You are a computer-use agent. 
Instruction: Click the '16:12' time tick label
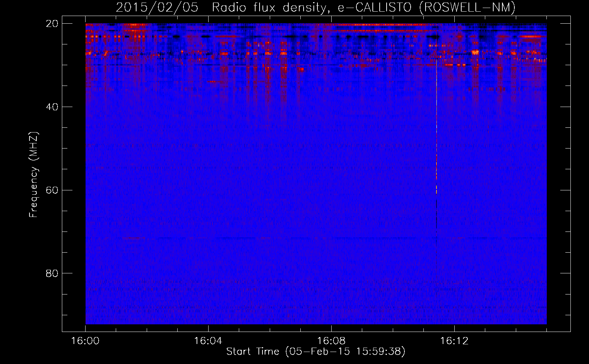tap(454, 341)
